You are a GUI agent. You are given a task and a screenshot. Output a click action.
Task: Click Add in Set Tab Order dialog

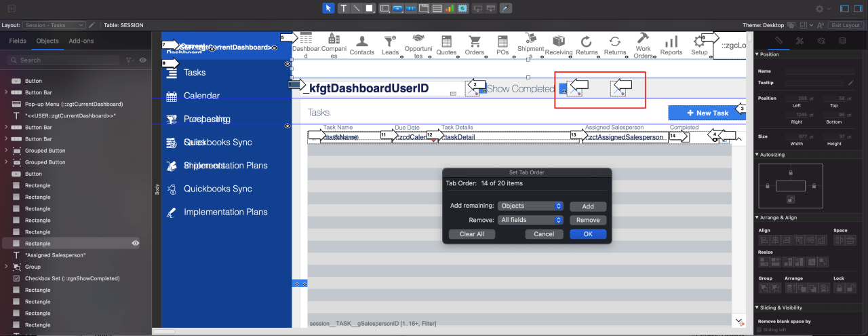click(588, 206)
